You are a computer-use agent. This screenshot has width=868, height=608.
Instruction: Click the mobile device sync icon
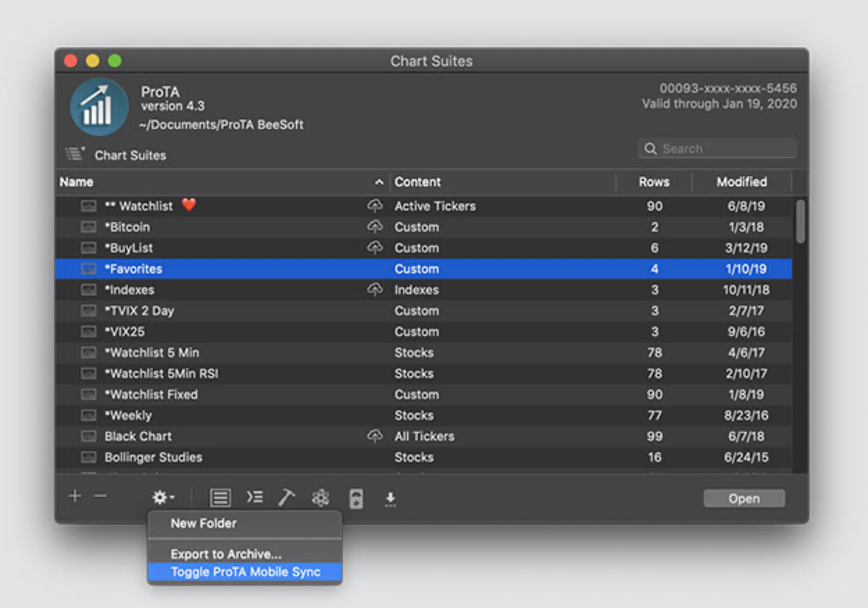coord(356,499)
